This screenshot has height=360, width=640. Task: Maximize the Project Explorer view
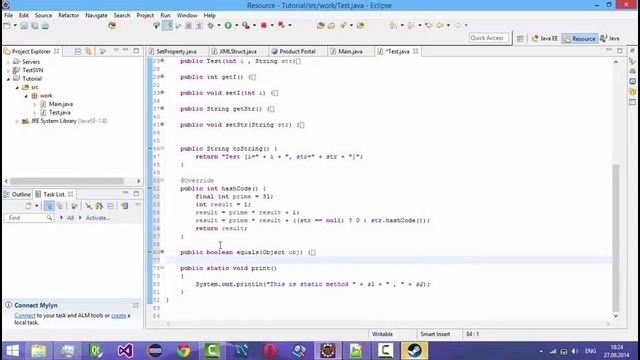[x=136, y=51]
